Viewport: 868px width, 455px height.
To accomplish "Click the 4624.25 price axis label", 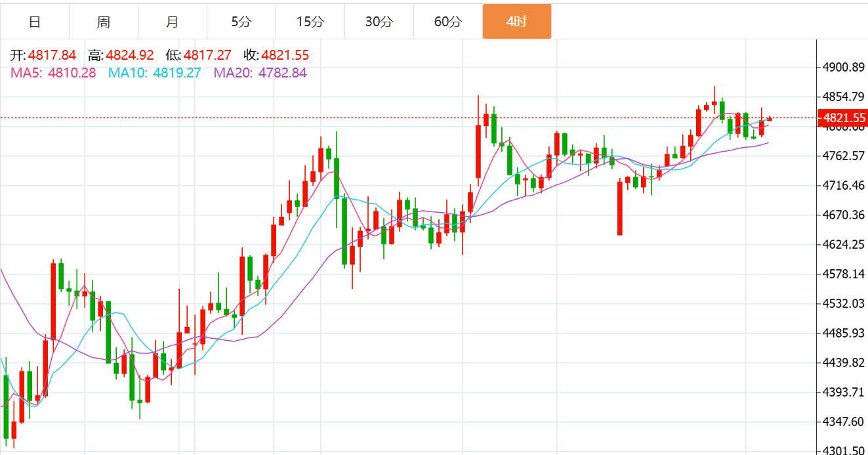I will pyautogui.click(x=844, y=244).
